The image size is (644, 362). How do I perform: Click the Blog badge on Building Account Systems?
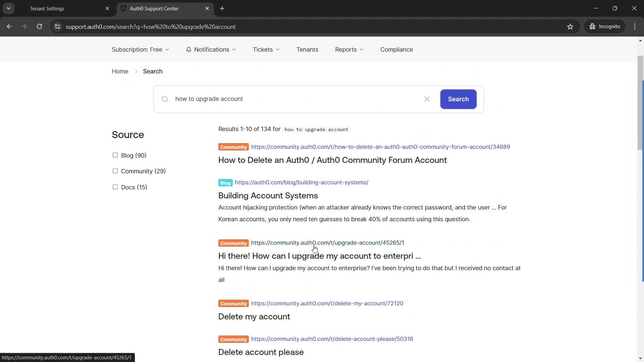coord(225,183)
